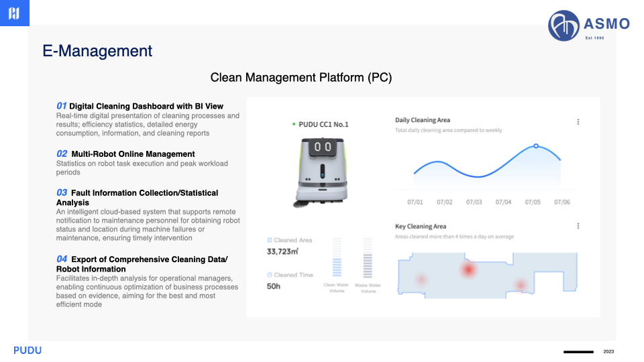Click the E-Management title
Image resolution: width=644 pixels, height=362 pixels.
(x=97, y=51)
